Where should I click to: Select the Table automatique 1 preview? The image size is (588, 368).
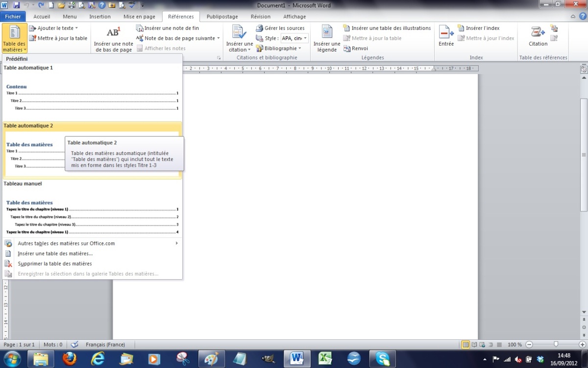point(92,92)
